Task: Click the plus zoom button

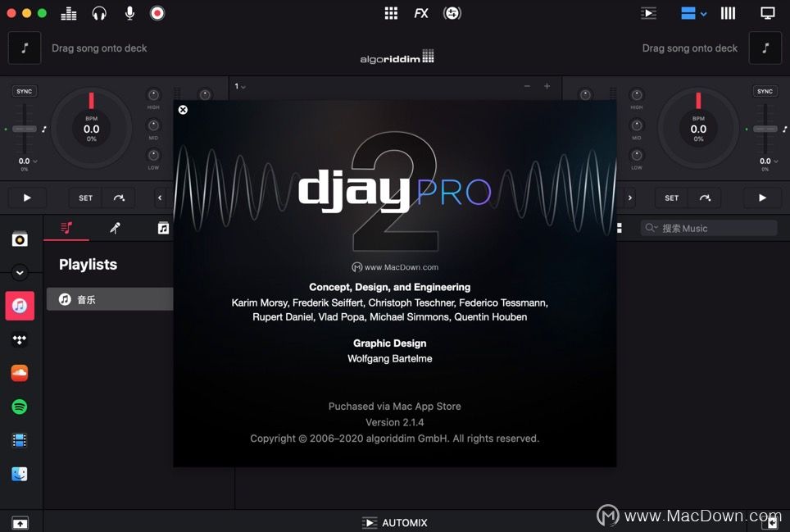Action: click(x=547, y=86)
